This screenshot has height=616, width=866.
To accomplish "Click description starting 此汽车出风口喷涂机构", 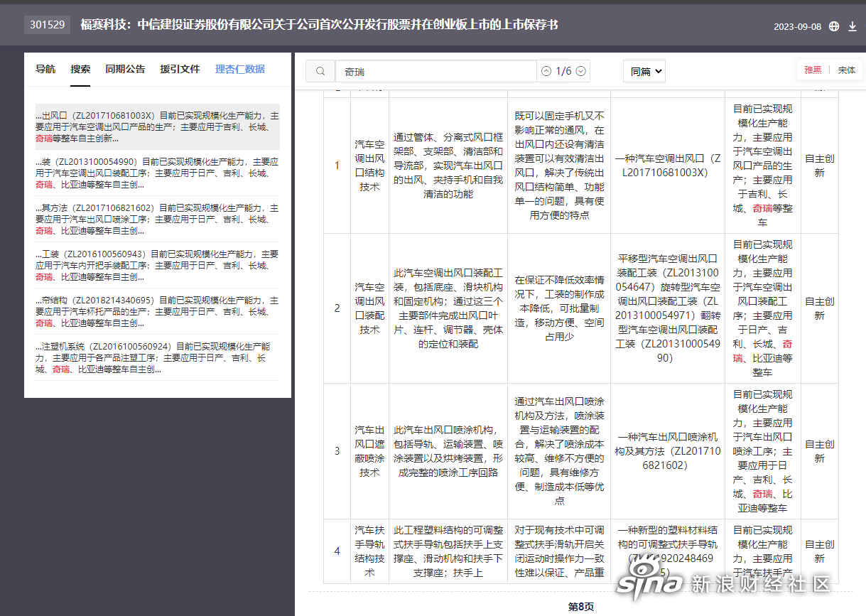I will [448, 451].
